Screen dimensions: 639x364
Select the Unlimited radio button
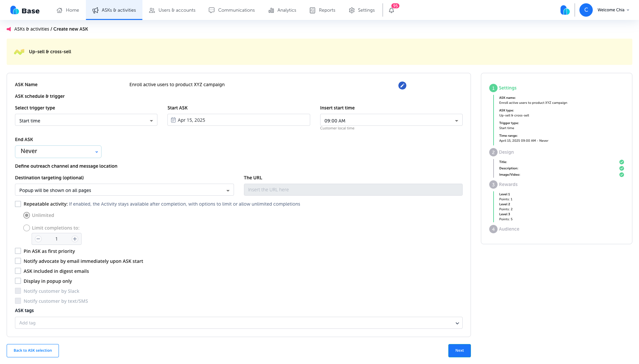pyautogui.click(x=27, y=215)
